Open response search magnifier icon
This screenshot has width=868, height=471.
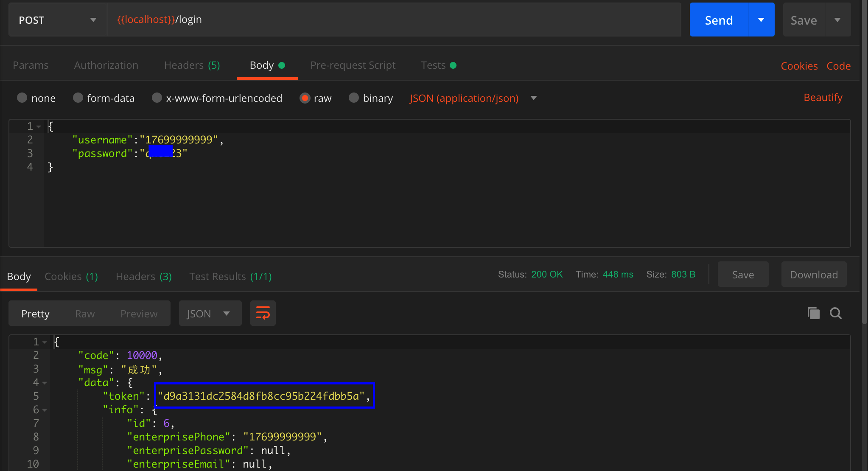click(x=836, y=313)
